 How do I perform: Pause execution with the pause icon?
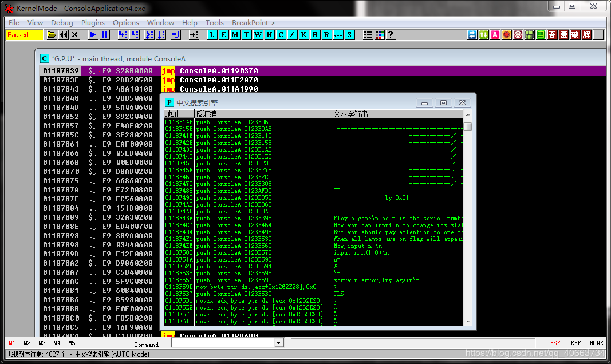104,35
